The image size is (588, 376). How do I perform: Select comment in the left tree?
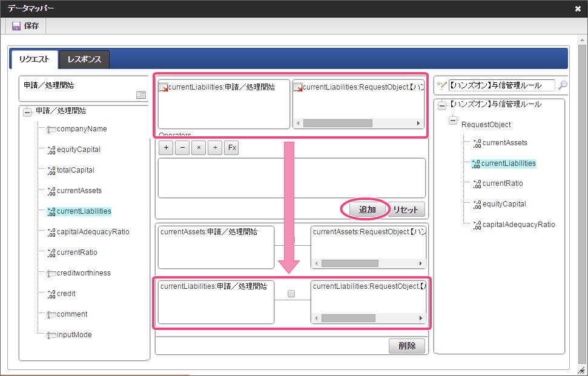[x=72, y=314]
